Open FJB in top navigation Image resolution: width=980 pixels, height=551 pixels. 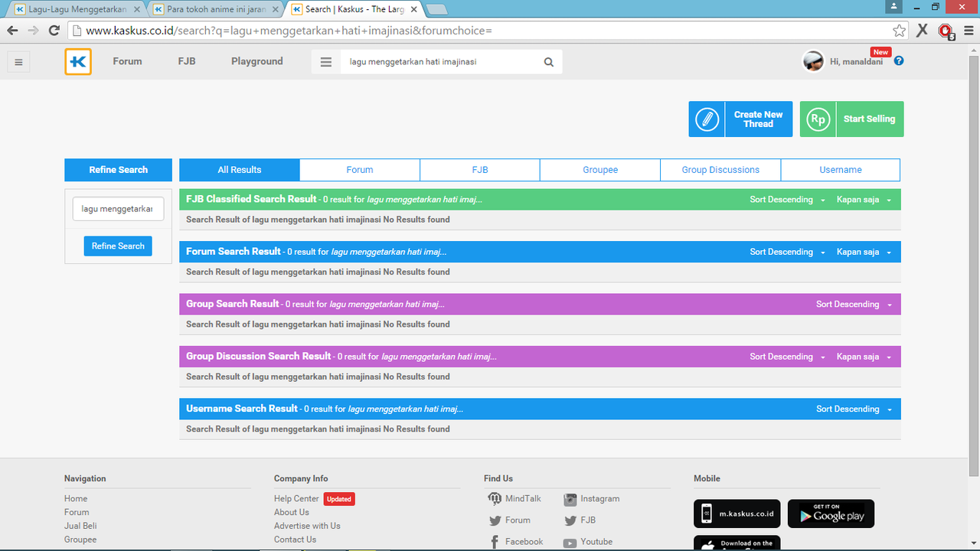187,61
